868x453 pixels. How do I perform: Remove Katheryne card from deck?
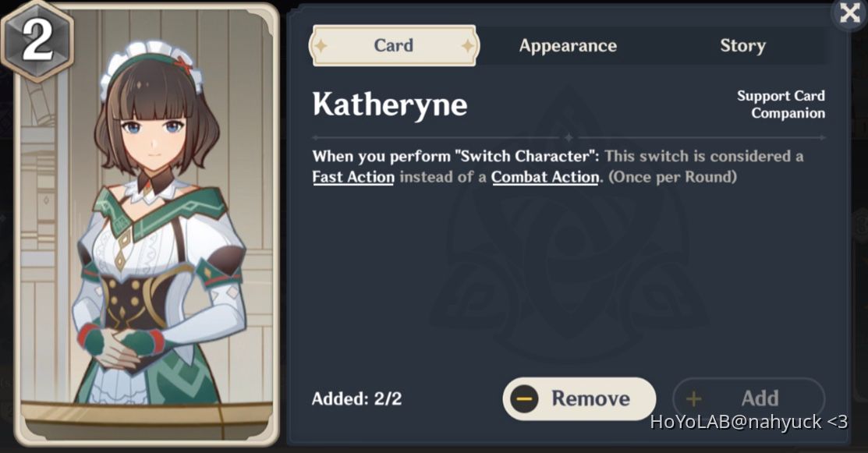pos(579,398)
